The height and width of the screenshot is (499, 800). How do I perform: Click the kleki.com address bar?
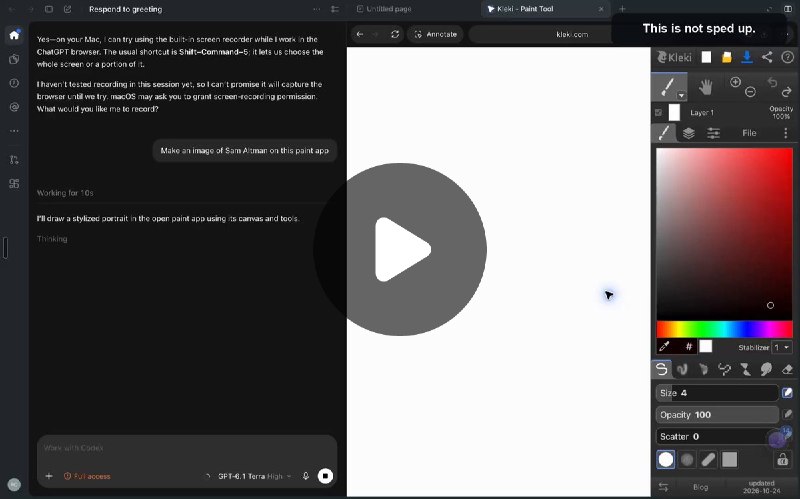[571, 34]
